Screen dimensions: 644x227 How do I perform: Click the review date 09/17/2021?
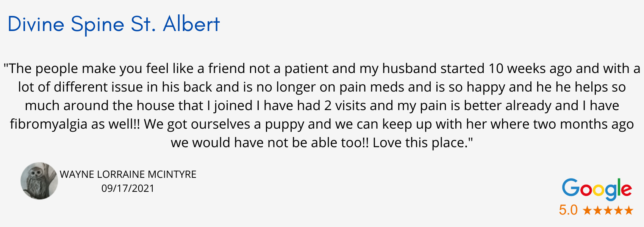tap(128, 188)
